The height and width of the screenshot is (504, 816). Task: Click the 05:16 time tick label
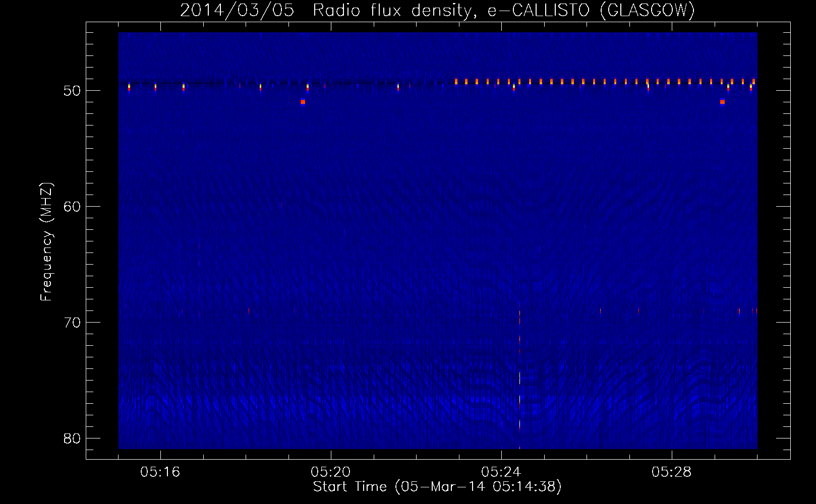point(160,472)
